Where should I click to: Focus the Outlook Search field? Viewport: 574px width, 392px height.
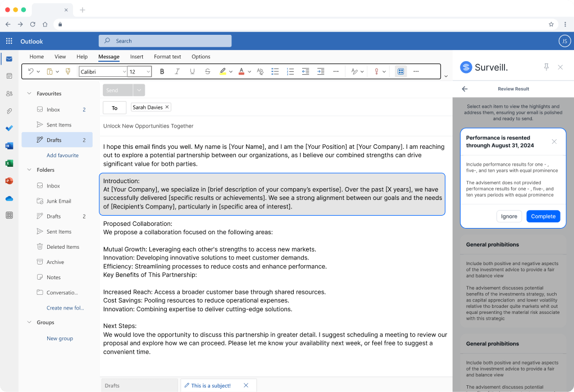click(x=165, y=41)
